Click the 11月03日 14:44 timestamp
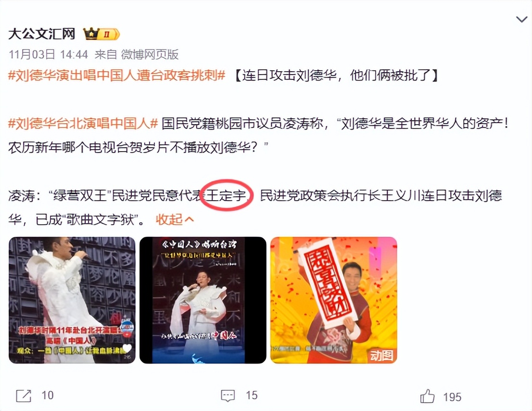The image size is (532, 411). point(48,54)
